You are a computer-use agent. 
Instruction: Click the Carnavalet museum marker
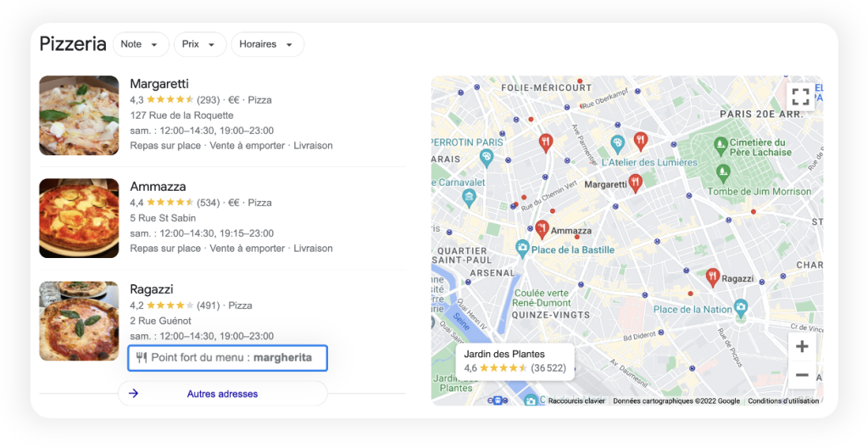click(469, 197)
